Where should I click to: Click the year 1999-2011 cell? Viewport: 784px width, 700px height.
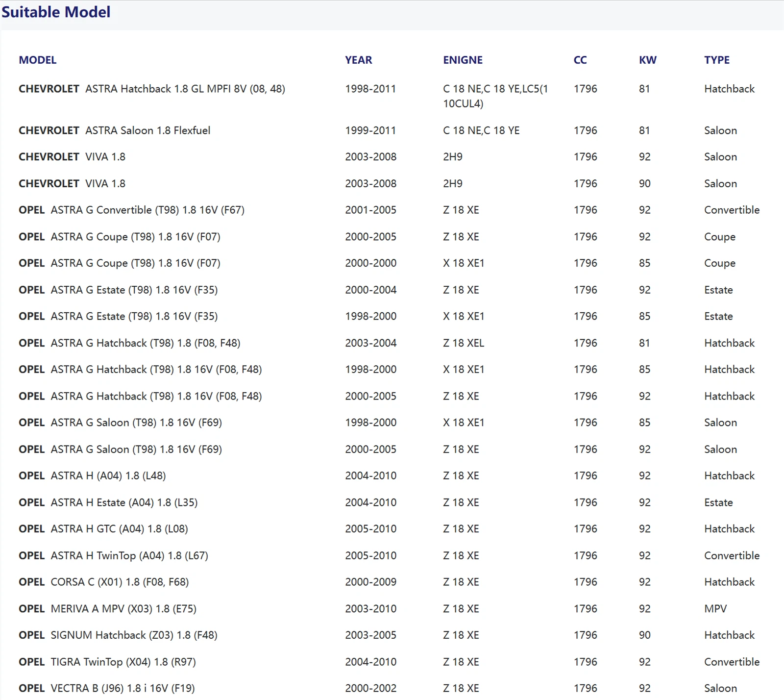(x=370, y=130)
